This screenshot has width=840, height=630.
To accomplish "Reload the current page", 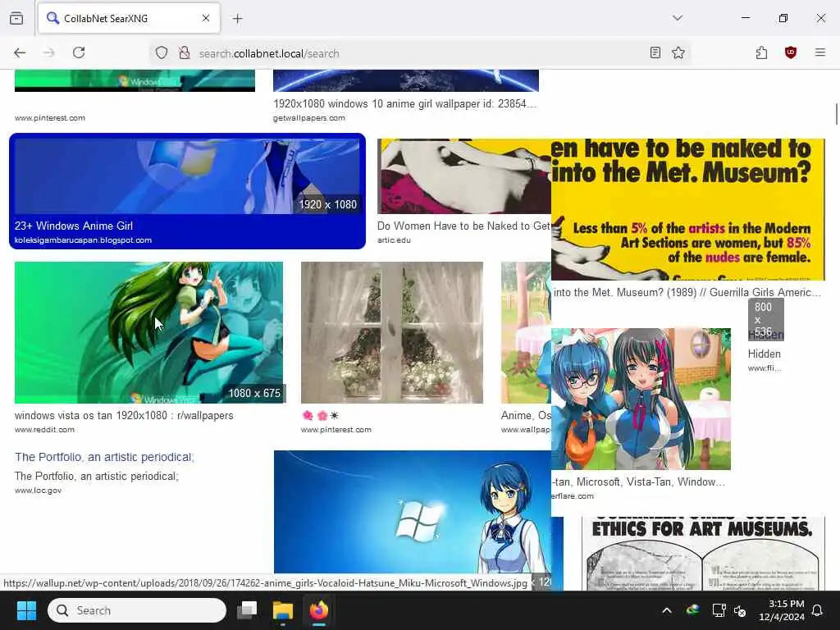I will click(79, 52).
